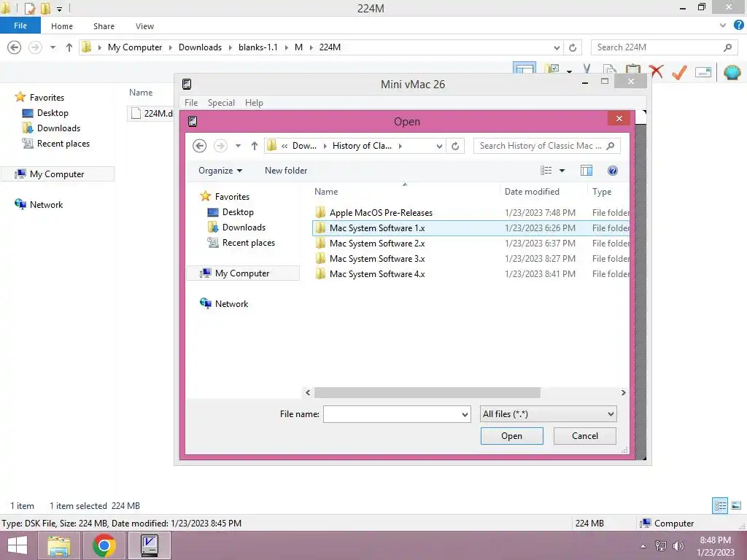Switch to the Explorer Home tab
Image resolution: width=747 pixels, height=560 pixels.
click(x=62, y=26)
